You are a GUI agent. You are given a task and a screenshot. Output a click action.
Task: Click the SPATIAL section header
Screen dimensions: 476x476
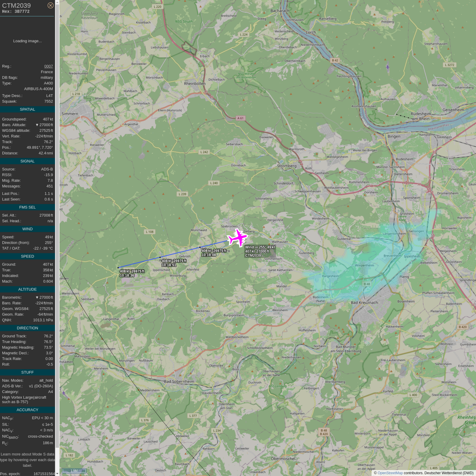point(27,109)
